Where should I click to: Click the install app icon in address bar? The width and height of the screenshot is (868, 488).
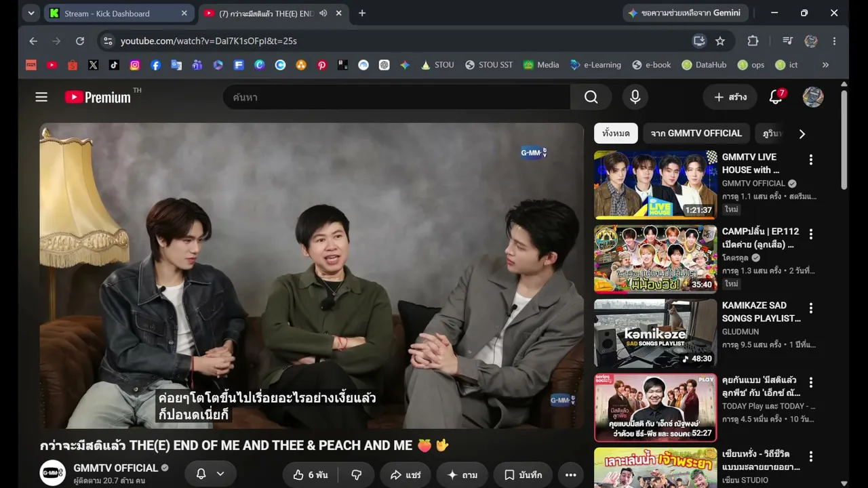(x=699, y=41)
